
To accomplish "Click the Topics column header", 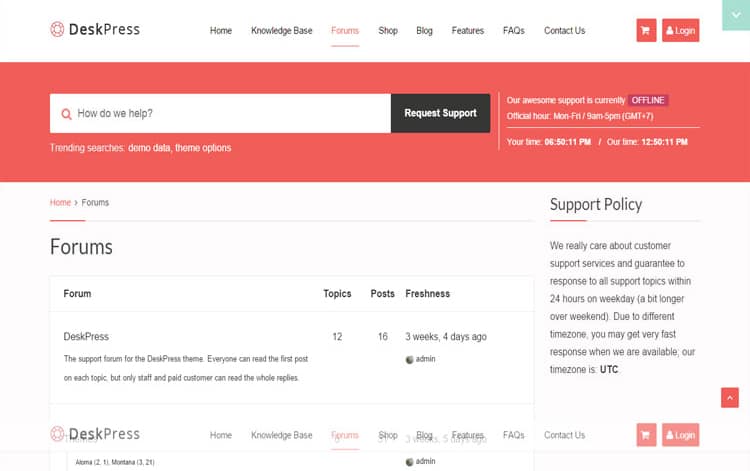I will (337, 294).
